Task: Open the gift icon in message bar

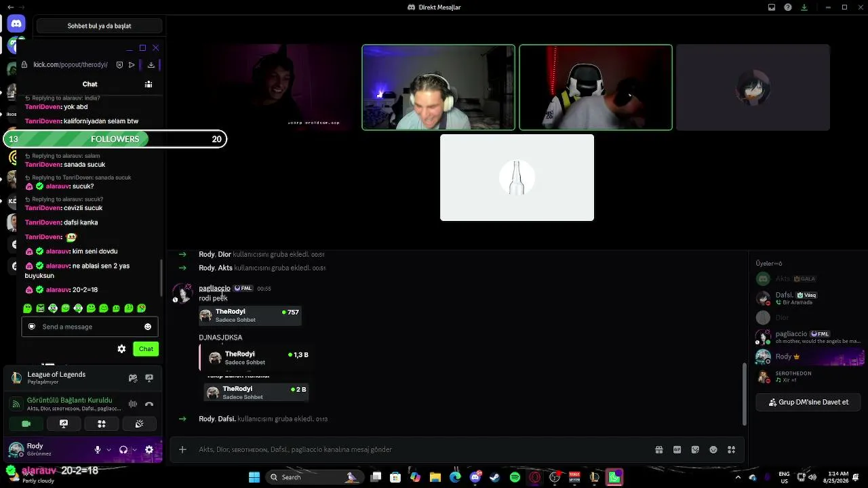Action: tap(658, 449)
